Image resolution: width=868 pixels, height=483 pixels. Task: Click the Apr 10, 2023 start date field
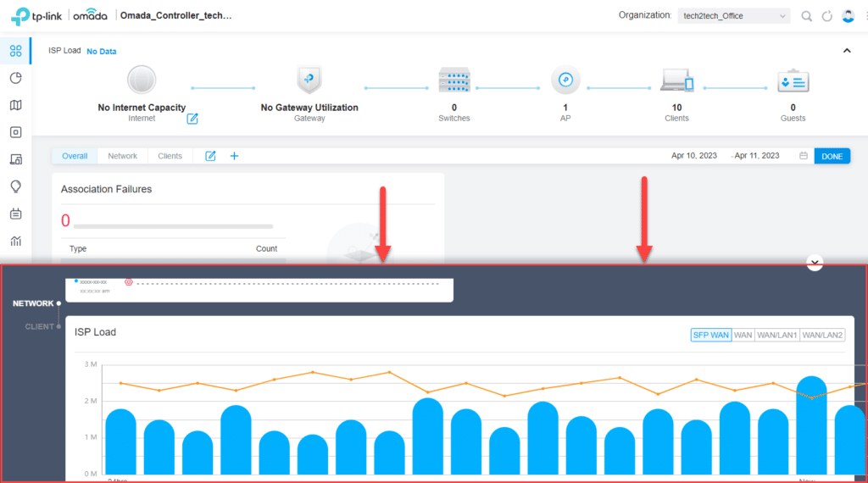coord(694,156)
